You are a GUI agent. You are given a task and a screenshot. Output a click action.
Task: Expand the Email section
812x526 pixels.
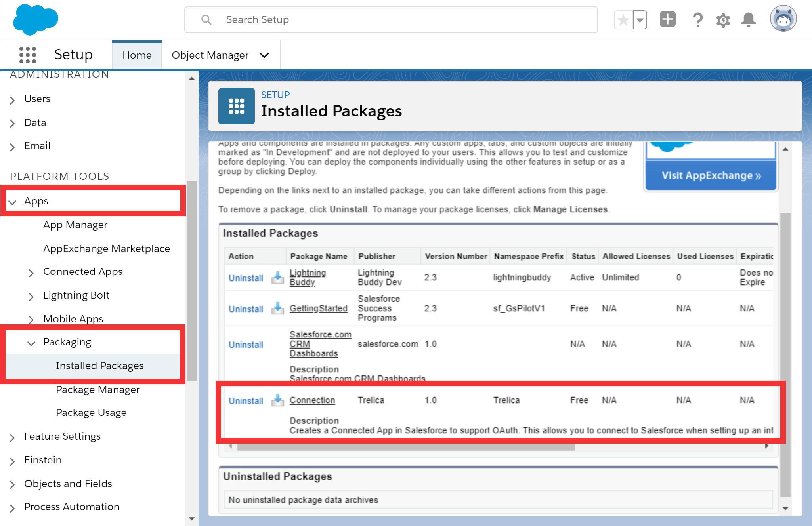pyautogui.click(x=12, y=147)
